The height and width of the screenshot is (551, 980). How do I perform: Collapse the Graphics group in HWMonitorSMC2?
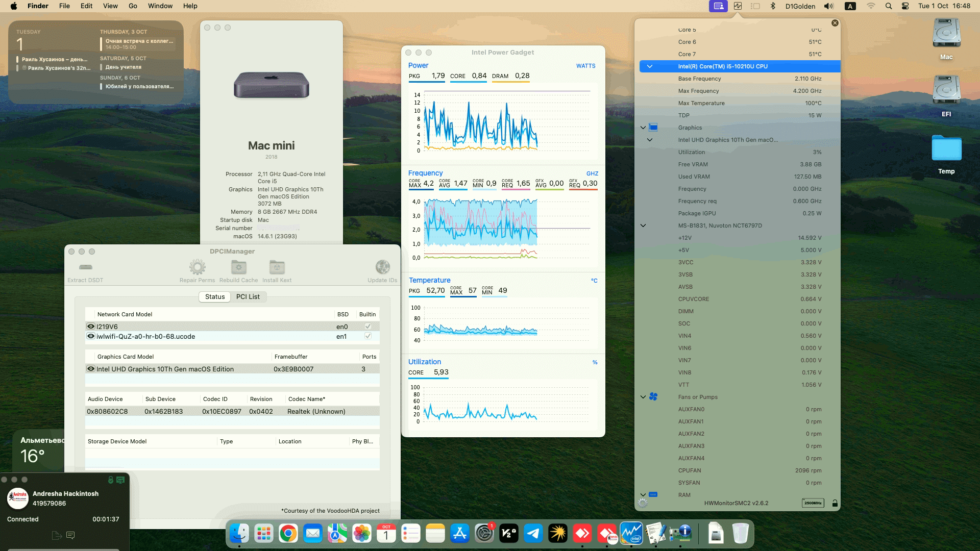coord(643,128)
